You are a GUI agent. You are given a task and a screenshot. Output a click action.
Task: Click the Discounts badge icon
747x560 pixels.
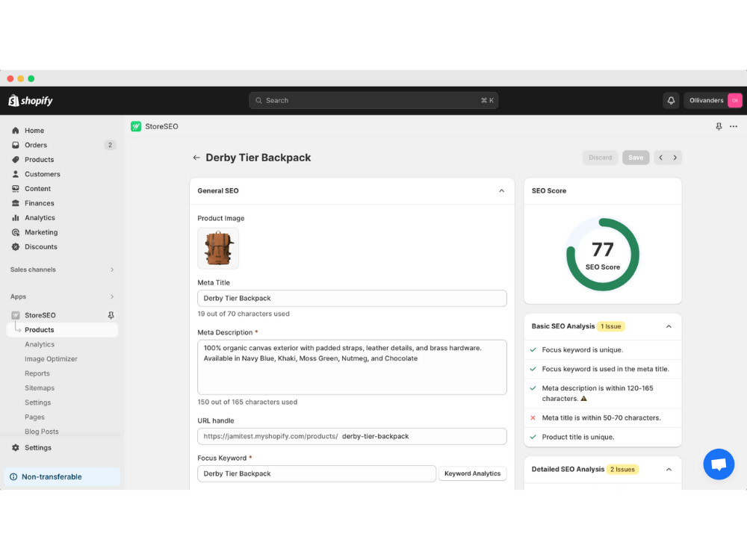pos(16,246)
